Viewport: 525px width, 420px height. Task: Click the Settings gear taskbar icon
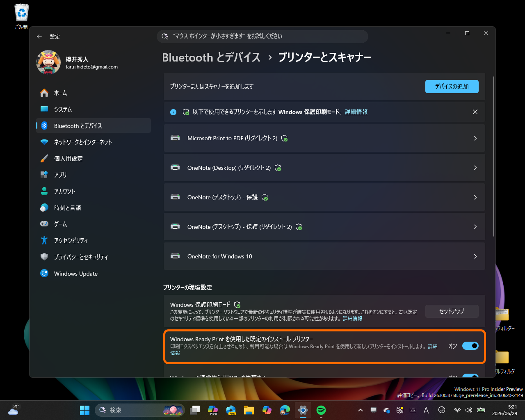pyautogui.click(x=303, y=410)
